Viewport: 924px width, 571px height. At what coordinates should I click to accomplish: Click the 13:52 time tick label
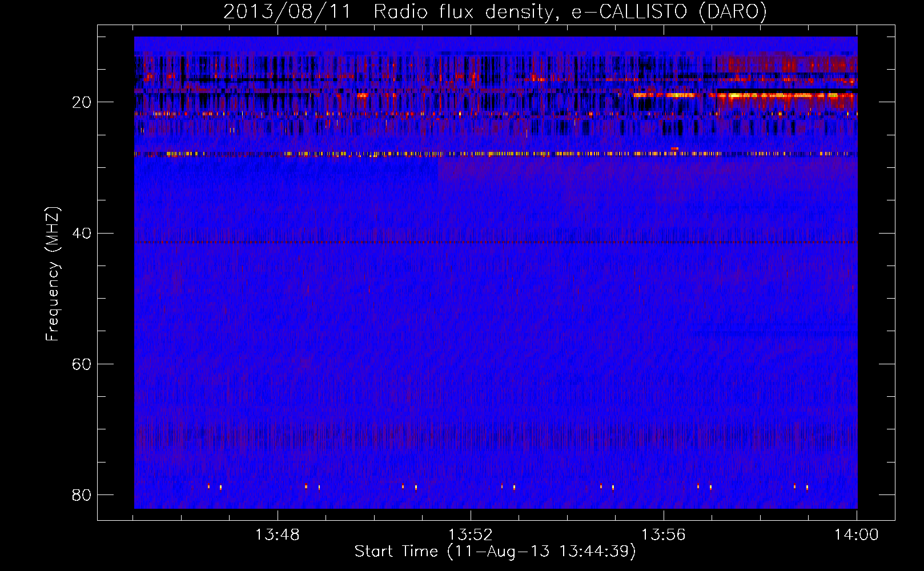coord(471,535)
